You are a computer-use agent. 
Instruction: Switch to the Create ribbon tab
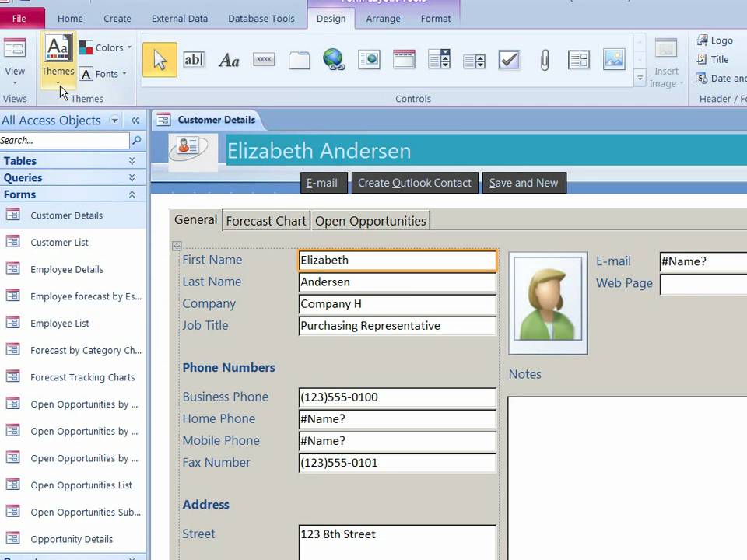[117, 19]
